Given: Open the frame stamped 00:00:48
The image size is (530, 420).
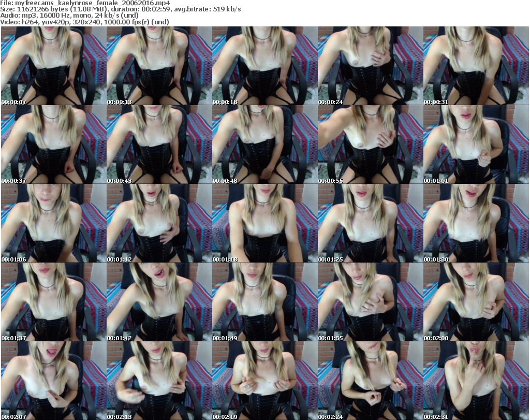Looking at the screenshot, I should click(x=264, y=144).
